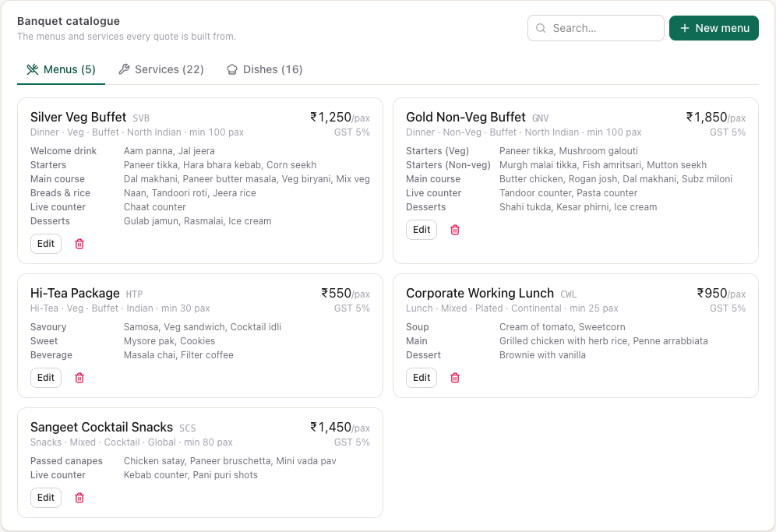Click "Brownie with vanilla" dessert text

click(x=542, y=355)
